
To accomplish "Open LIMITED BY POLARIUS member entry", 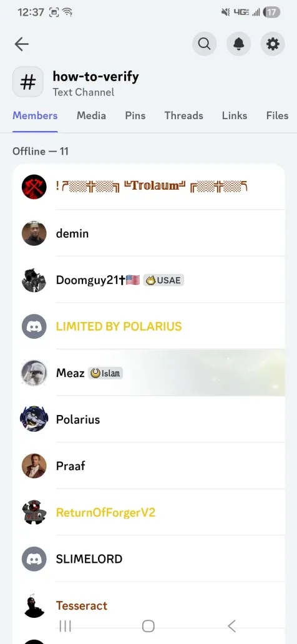I will click(x=148, y=326).
